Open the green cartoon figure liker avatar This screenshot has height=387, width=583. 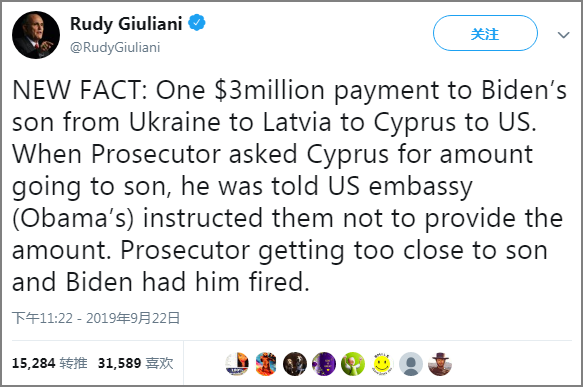click(x=353, y=364)
